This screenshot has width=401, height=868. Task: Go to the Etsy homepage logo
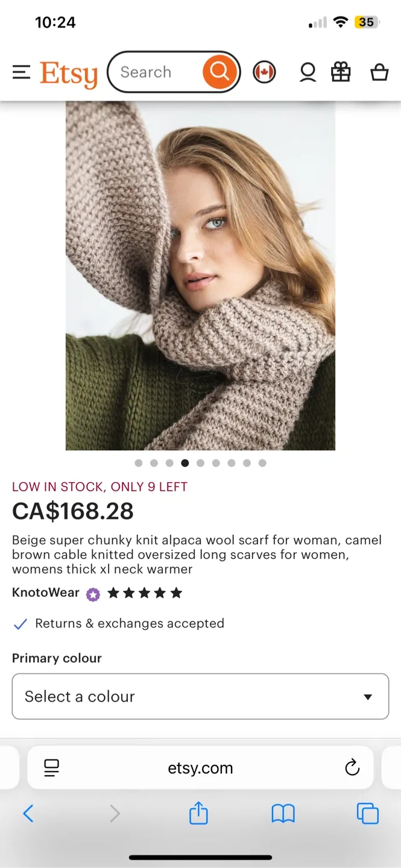point(68,72)
